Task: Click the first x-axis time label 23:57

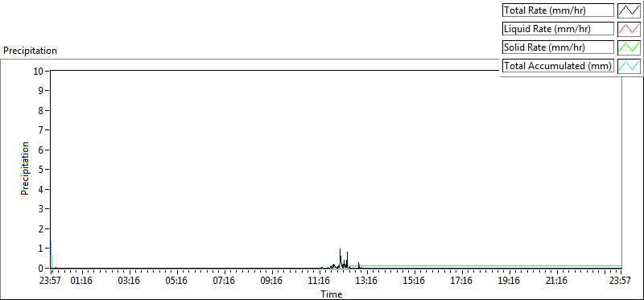Action: point(51,282)
